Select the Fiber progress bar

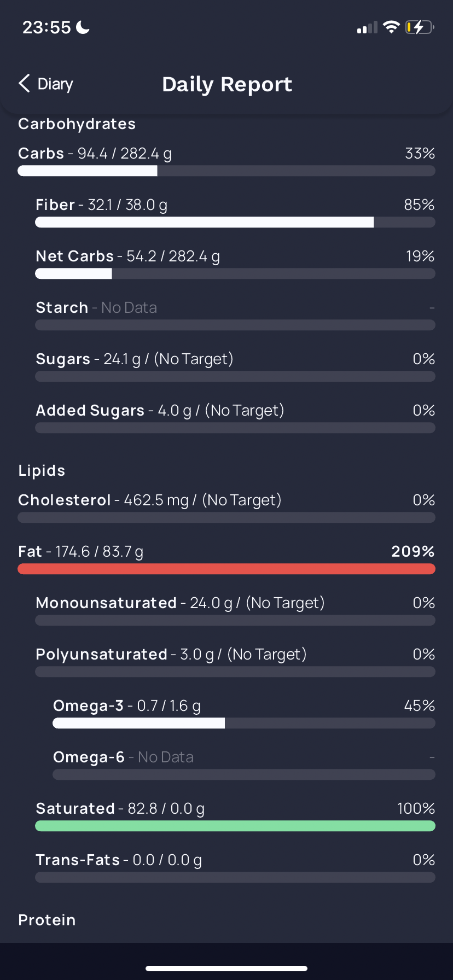point(235,222)
